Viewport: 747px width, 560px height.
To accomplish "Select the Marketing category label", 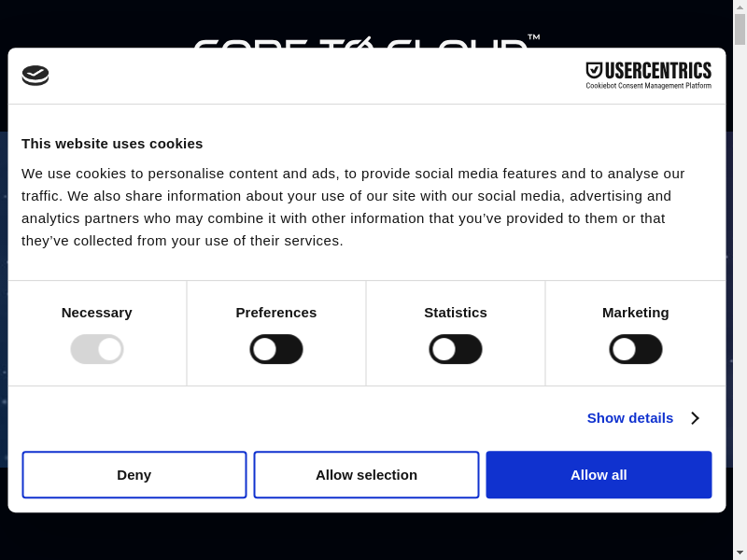I will pyautogui.click(x=636, y=313).
